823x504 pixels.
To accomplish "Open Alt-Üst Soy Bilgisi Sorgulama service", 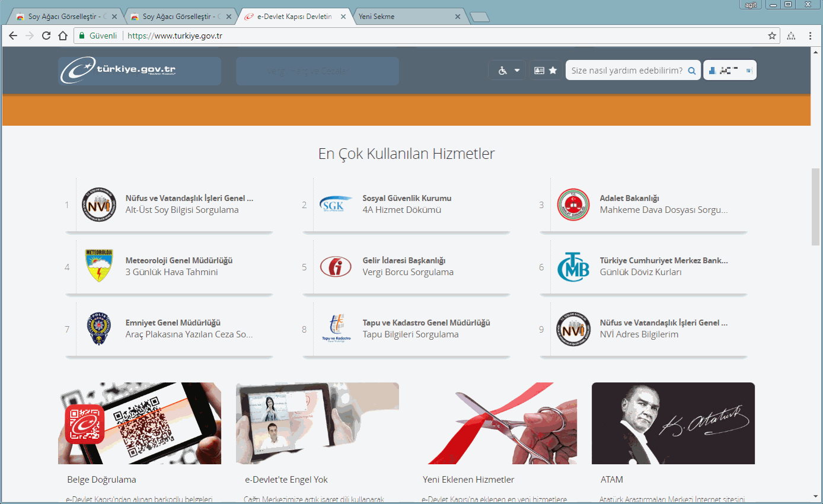I will (182, 210).
